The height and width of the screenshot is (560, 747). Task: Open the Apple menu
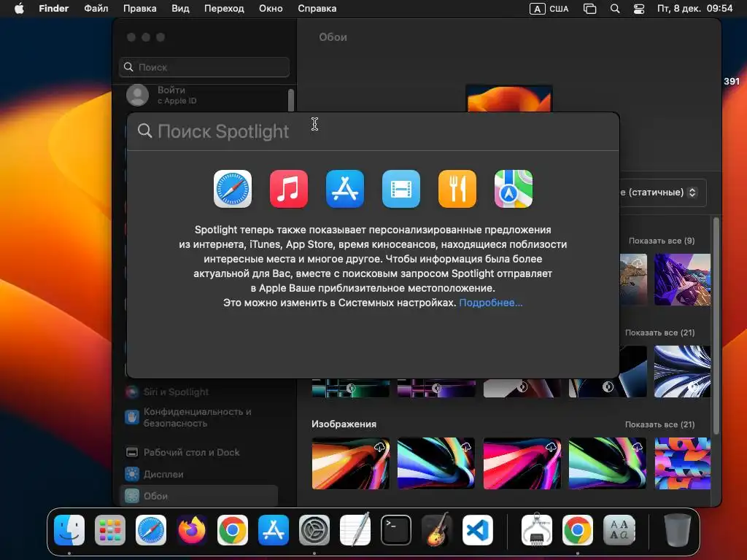coord(19,9)
